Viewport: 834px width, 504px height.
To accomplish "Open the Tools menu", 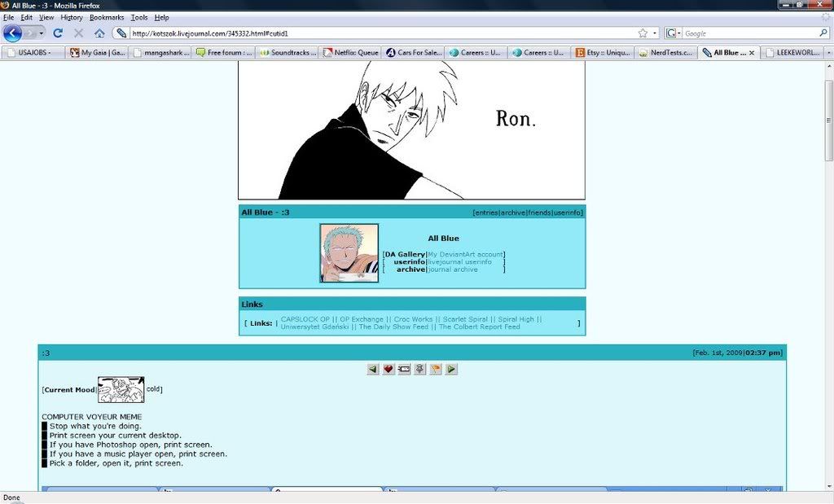I will point(139,18).
